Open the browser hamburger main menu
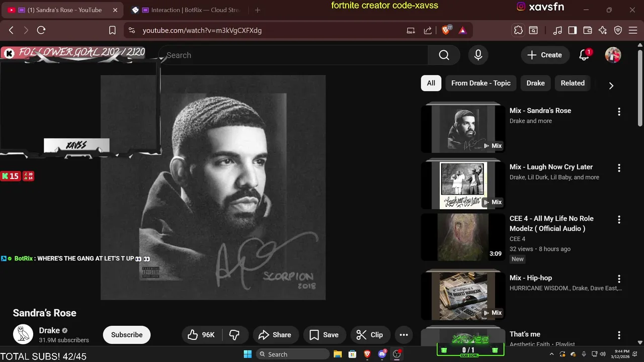644x362 pixels. click(633, 30)
